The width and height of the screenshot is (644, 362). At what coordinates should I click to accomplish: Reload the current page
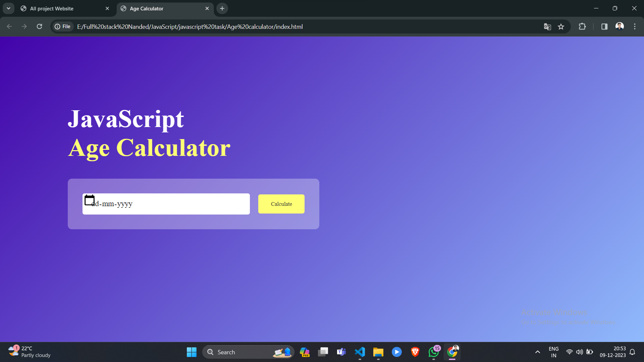39,26
